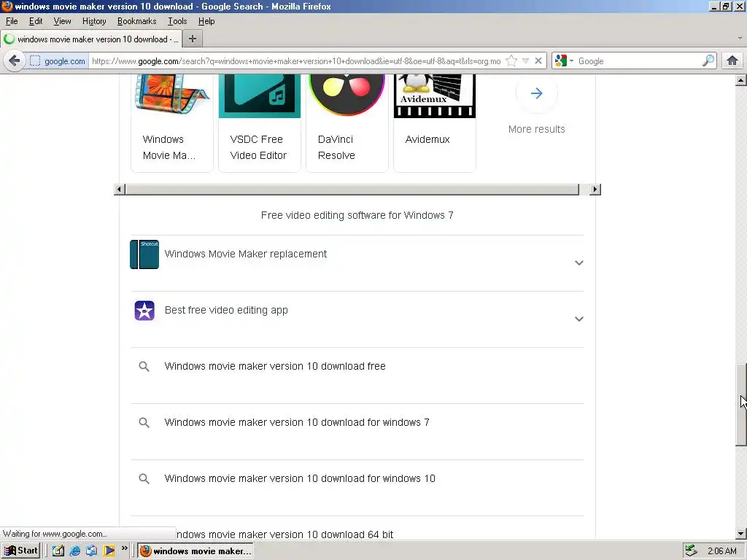This screenshot has width=747, height=560.
Task: Open a new tab with the plus button
Action: pyautogui.click(x=193, y=39)
